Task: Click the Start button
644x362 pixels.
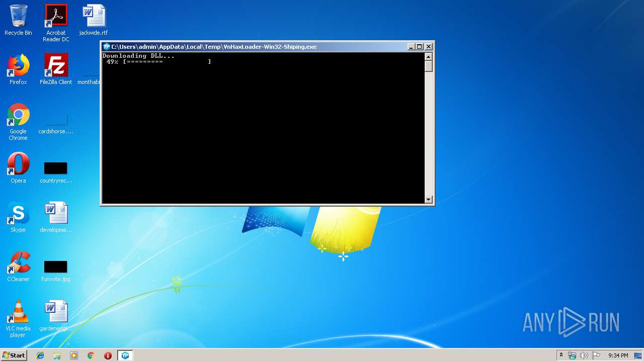Action: point(14,355)
